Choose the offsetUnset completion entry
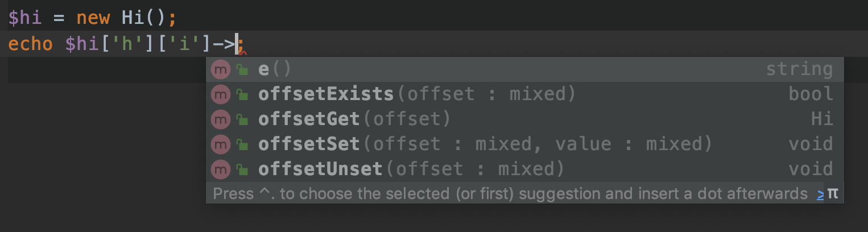Viewport: 868px width, 232px height. (x=320, y=169)
